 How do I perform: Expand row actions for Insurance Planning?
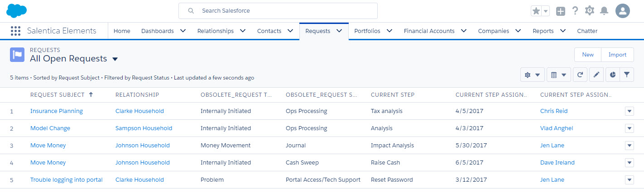click(x=629, y=111)
